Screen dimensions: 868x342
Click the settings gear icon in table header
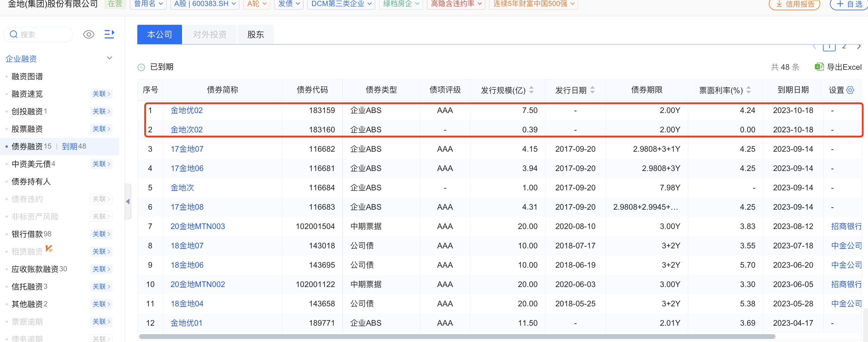850,90
